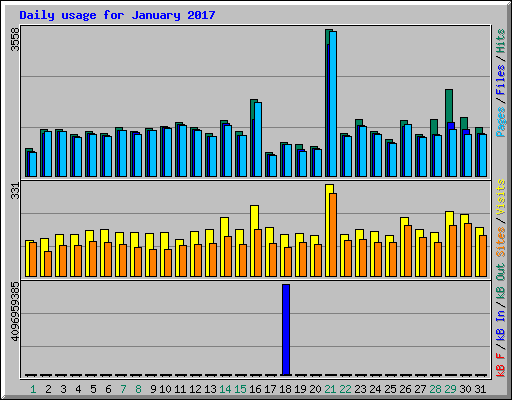This screenshot has width=512, height=400.
Task: Click the day label "1" on the x-axis
Action: [x=33, y=389]
